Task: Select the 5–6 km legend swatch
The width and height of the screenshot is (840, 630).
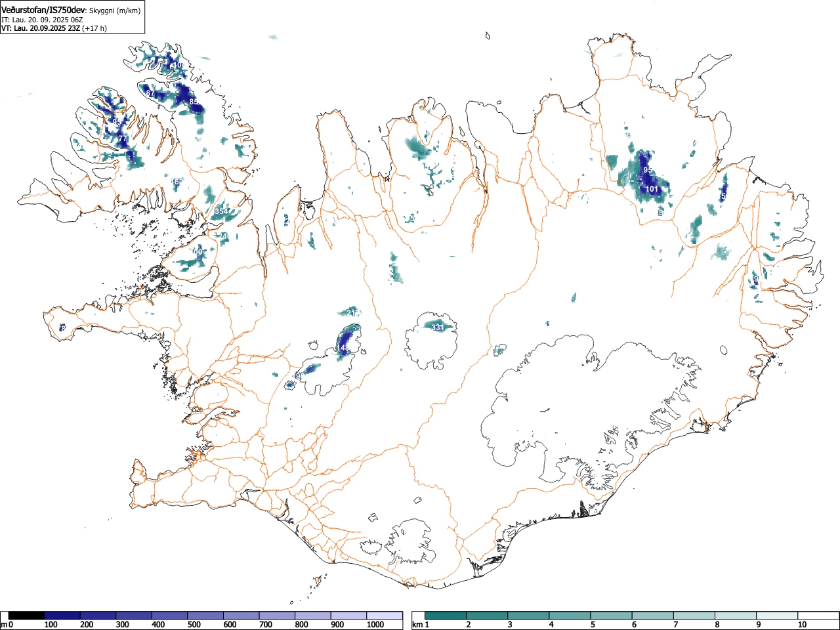Action: pos(611,616)
